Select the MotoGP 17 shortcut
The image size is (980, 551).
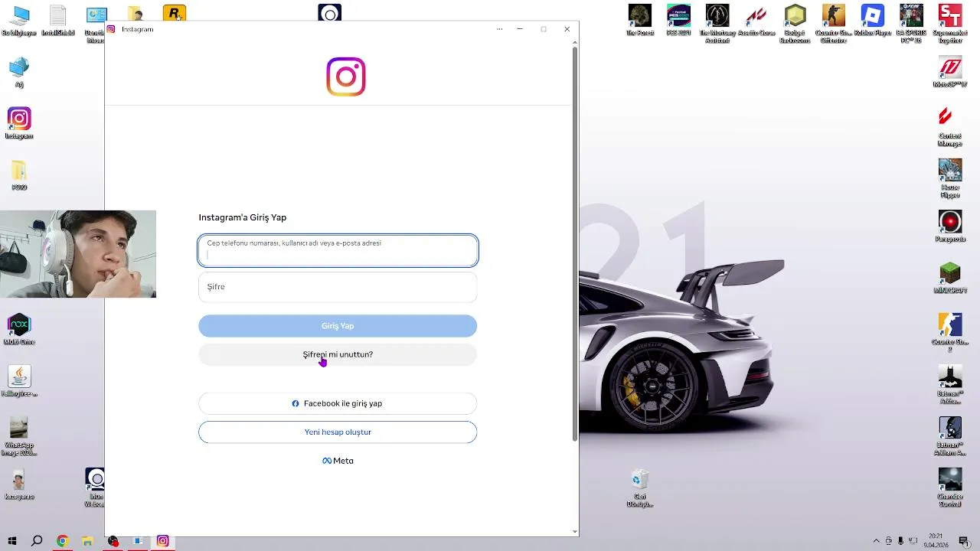[950, 73]
